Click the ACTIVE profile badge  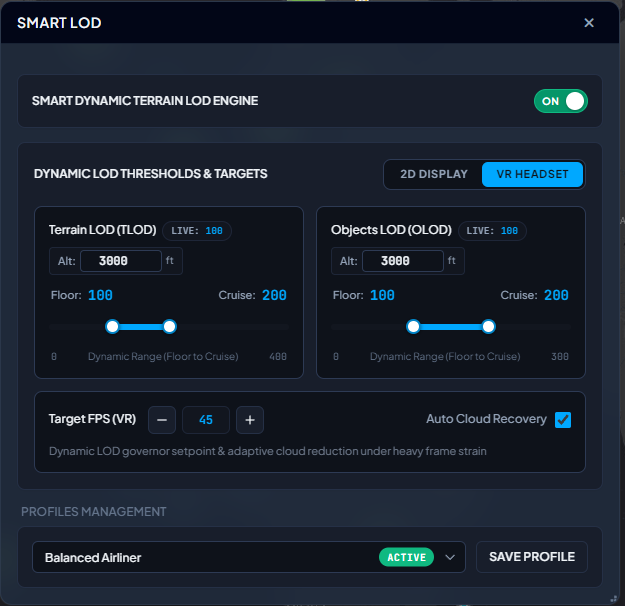(x=407, y=557)
